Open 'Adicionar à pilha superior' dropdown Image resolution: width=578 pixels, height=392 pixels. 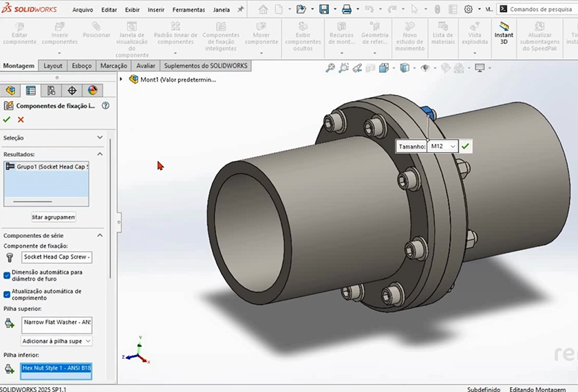click(57, 341)
